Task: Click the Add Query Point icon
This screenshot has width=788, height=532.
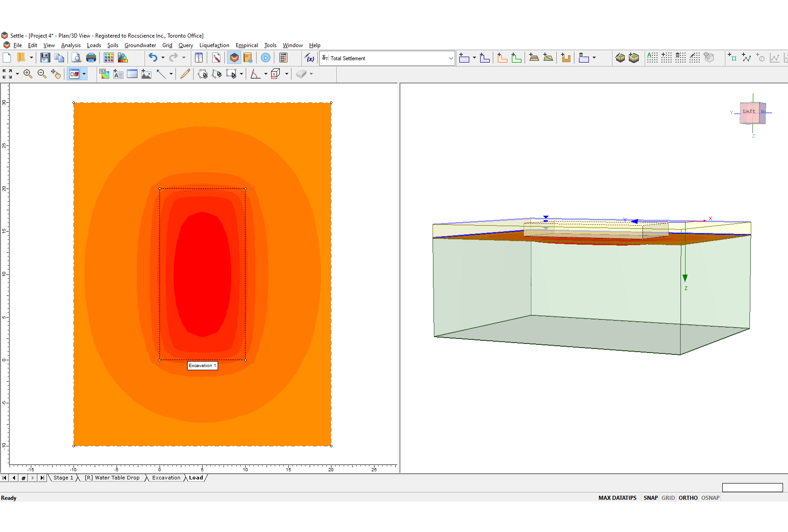Action: click(x=732, y=58)
